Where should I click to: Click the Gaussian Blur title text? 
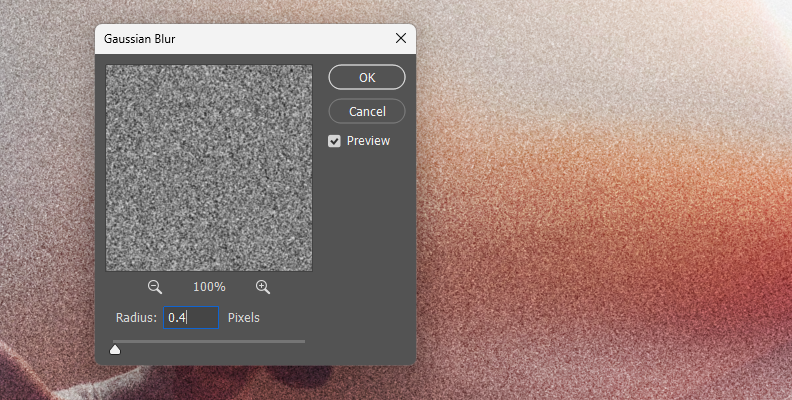coord(139,39)
